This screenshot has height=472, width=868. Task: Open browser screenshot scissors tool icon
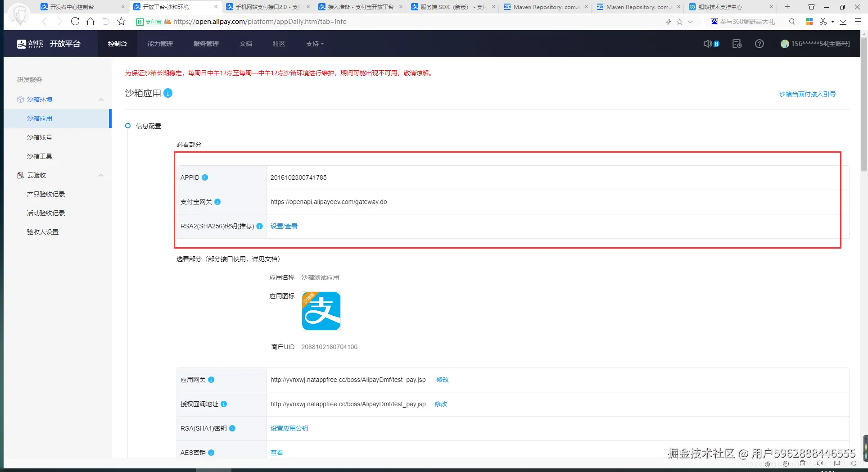click(x=823, y=21)
